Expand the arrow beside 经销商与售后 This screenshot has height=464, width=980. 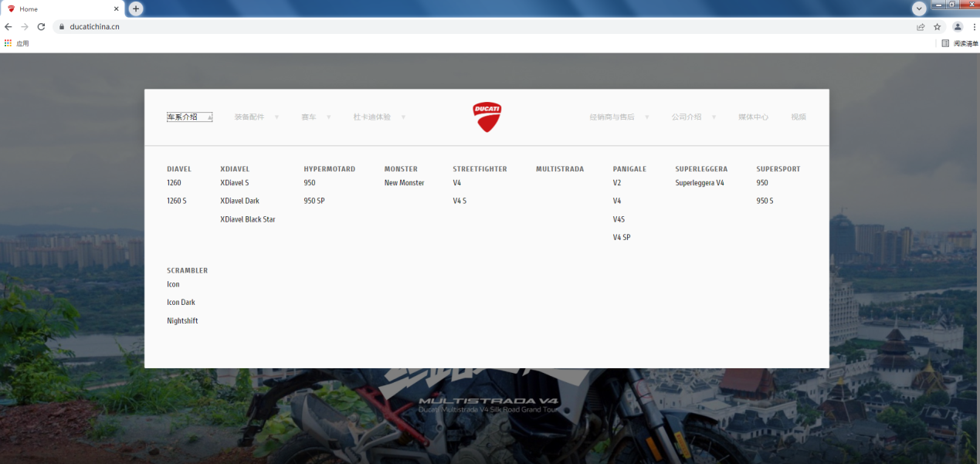click(646, 117)
